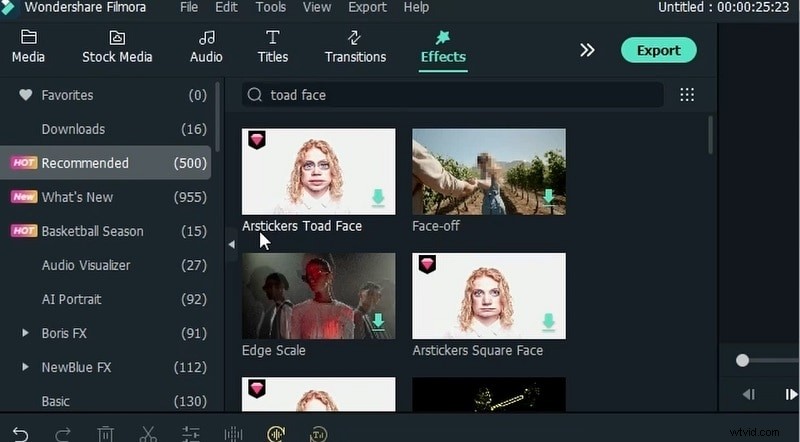Select Audio Visualizer category
This screenshot has height=442, width=800.
click(x=106, y=265)
